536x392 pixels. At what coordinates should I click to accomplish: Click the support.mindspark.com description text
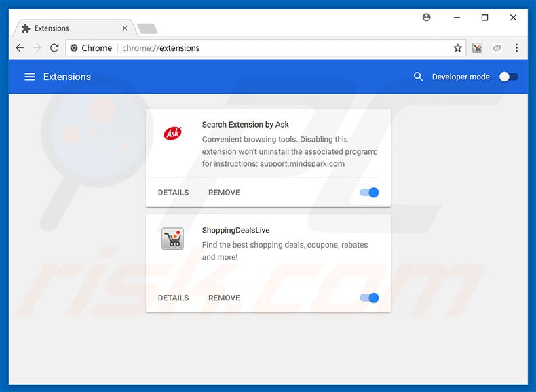pyautogui.click(x=302, y=163)
